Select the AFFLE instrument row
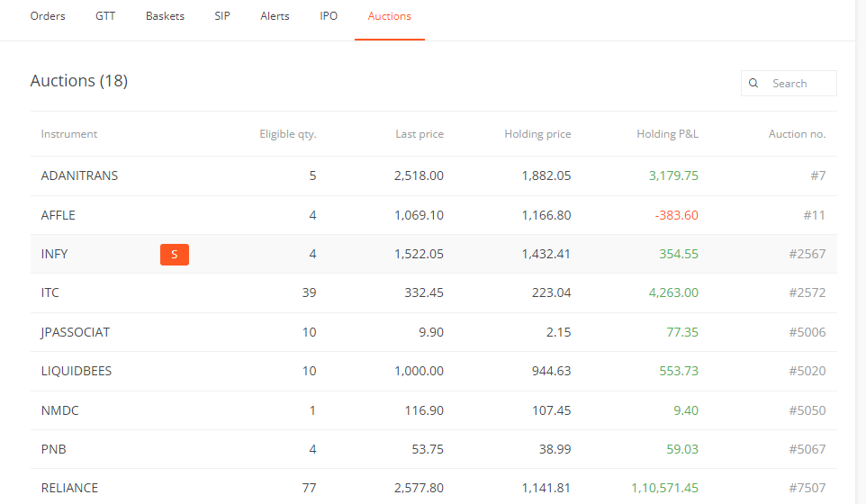The image size is (866, 504). 434,215
